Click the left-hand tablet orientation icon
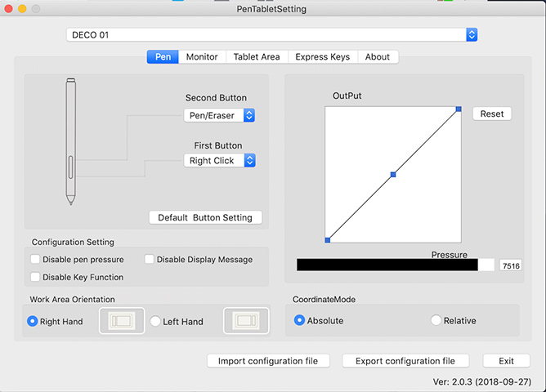 pos(246,321)
